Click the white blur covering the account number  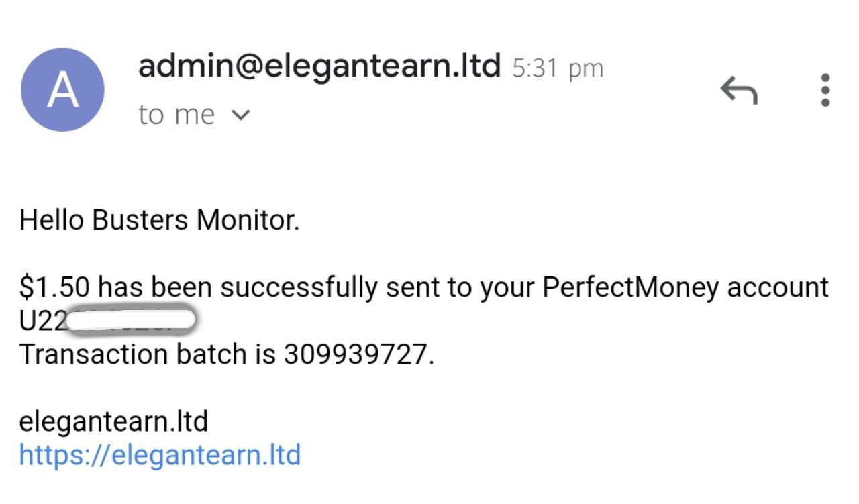131,319
